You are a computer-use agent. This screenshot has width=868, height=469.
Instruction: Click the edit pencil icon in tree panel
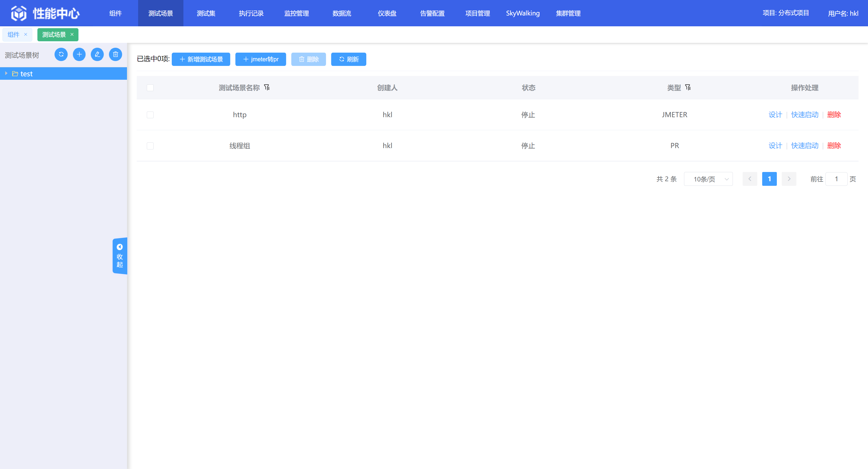coord(97,54)
